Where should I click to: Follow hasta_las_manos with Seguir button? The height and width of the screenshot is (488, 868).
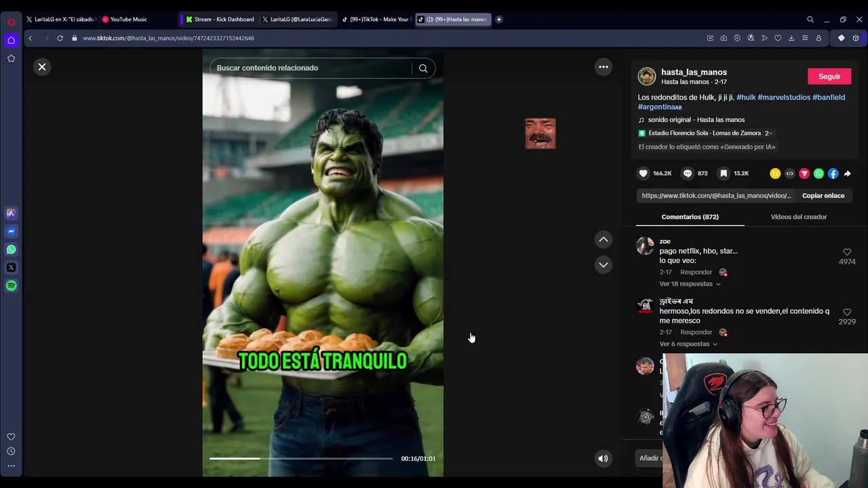point(829,77)
